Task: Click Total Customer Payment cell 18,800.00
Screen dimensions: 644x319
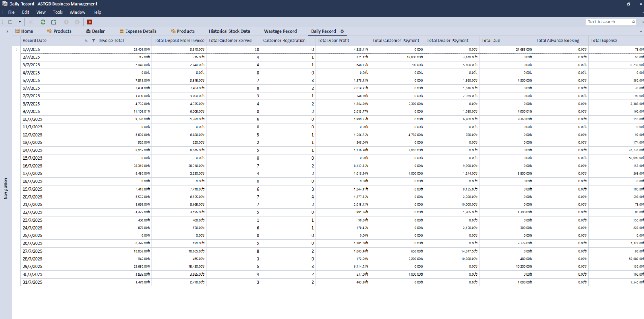Action: tap(397, 57)
